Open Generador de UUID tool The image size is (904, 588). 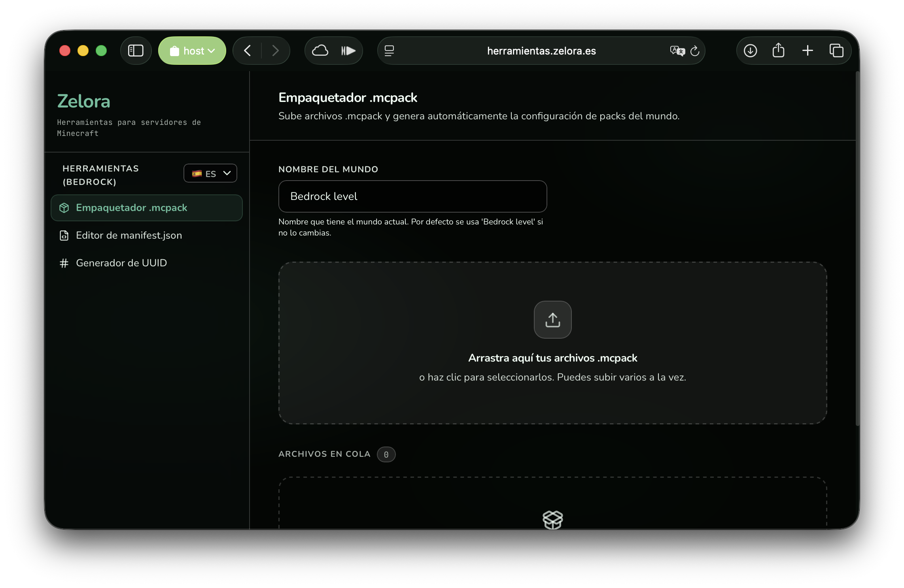[147, 263]
